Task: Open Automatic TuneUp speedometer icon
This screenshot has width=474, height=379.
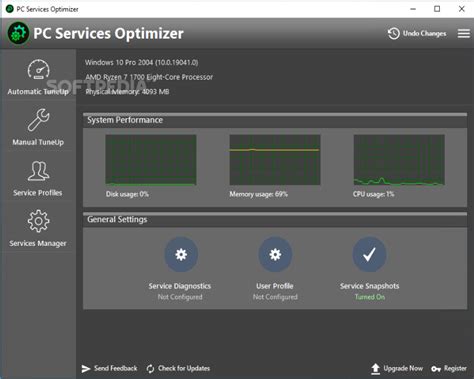Action: click(38, 69)
